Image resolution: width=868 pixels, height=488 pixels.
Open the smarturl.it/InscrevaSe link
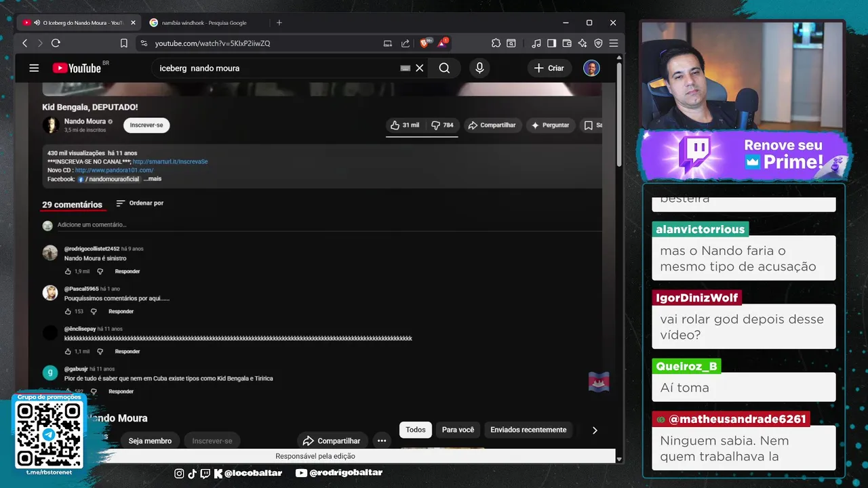[x=170, y=162]
